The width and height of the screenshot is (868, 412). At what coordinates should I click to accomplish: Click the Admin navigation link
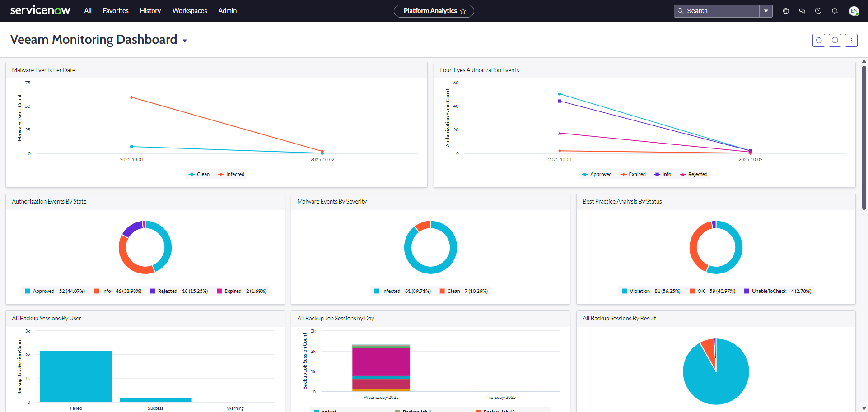click(227, 11)
